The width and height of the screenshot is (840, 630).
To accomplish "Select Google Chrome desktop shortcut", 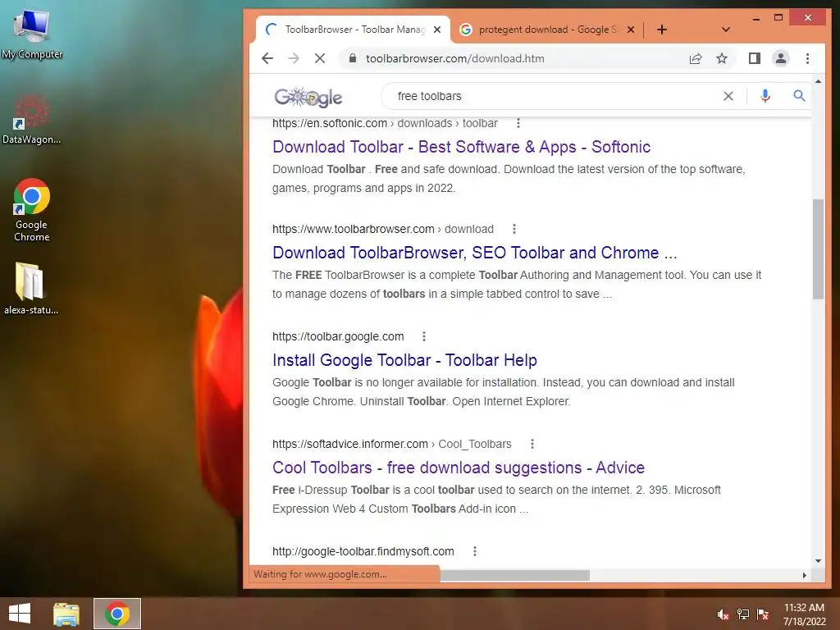I will pos(32,210).
